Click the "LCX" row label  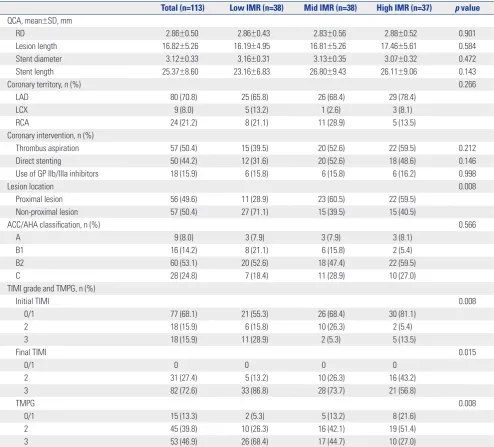pos(21,110)
